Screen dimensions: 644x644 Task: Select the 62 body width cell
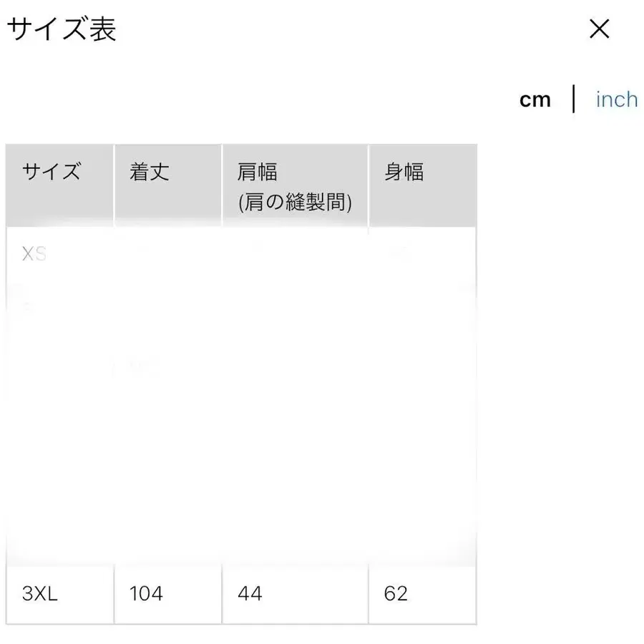(x=396, y=594)
